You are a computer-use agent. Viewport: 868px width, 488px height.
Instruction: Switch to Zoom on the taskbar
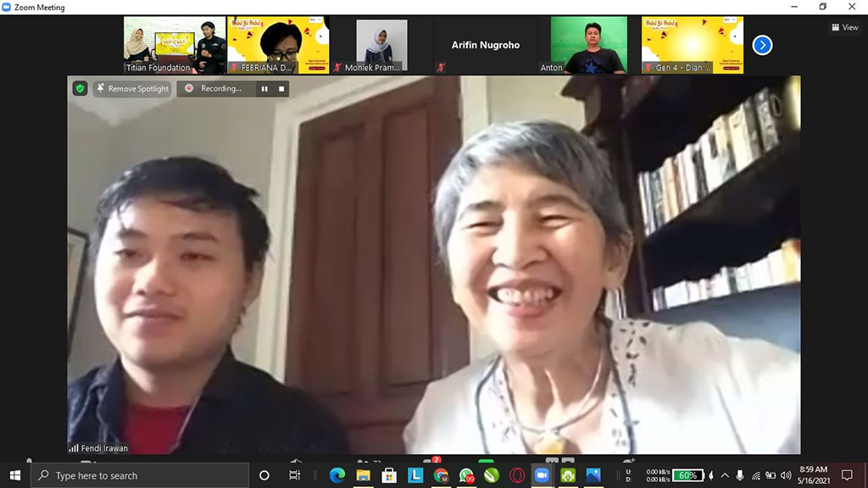[x=542, y=475]
